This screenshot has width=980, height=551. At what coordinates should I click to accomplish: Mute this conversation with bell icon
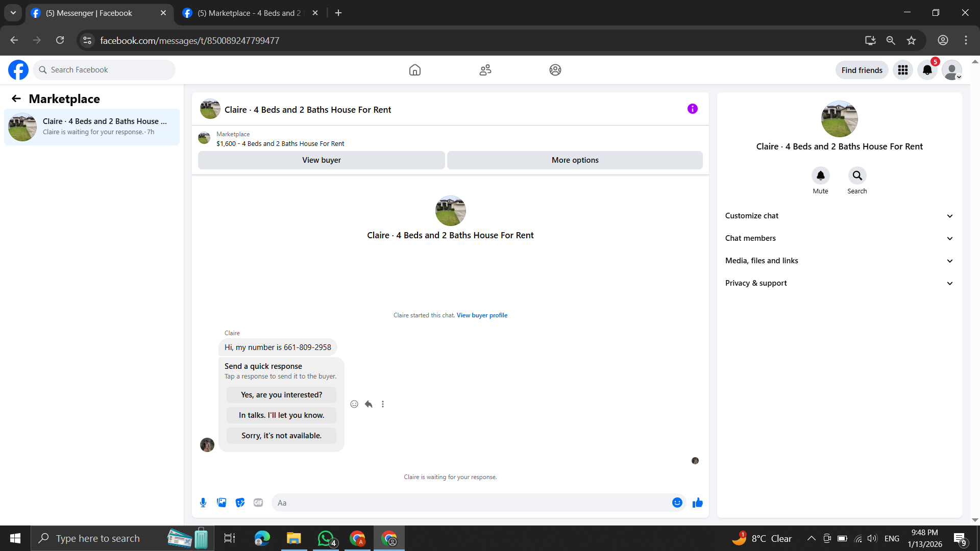click(x=820, y=176)
